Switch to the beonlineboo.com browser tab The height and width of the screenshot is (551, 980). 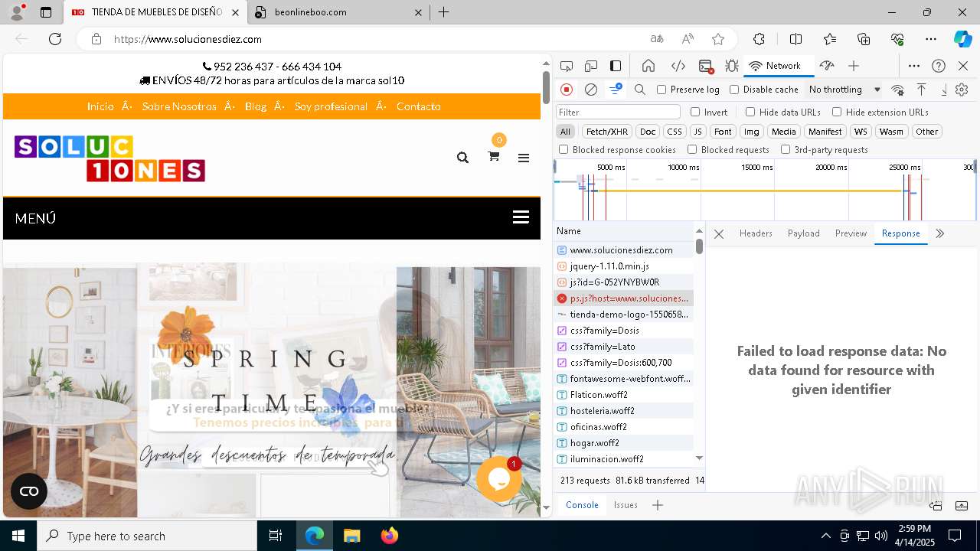point(337,12)
